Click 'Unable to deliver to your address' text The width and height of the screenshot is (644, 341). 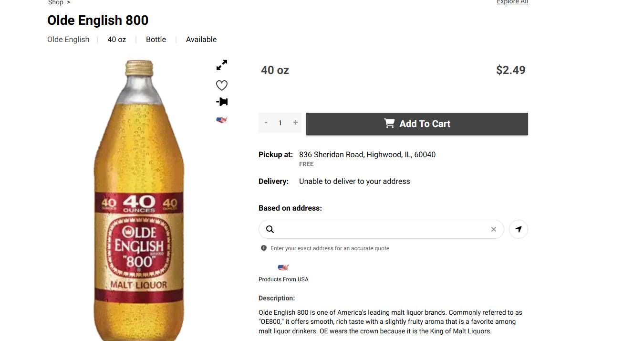(354, 181)
